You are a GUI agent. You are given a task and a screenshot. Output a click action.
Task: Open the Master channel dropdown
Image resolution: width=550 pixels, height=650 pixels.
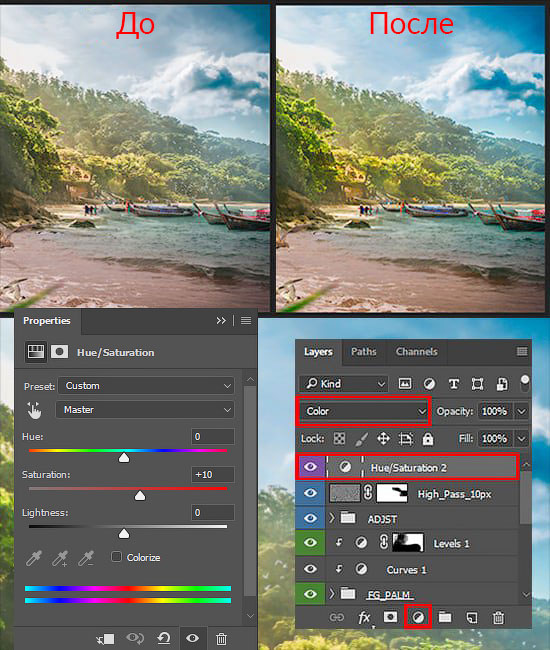(145, 410)
